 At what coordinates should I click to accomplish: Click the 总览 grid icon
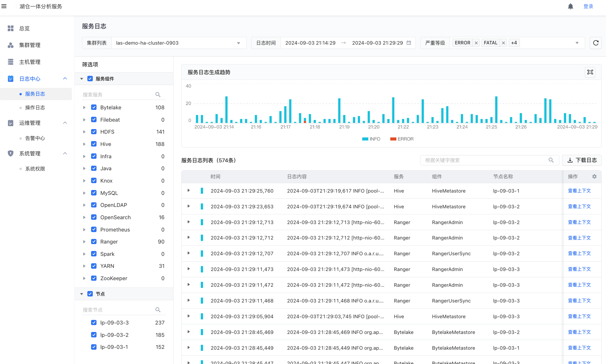point(11,28)
